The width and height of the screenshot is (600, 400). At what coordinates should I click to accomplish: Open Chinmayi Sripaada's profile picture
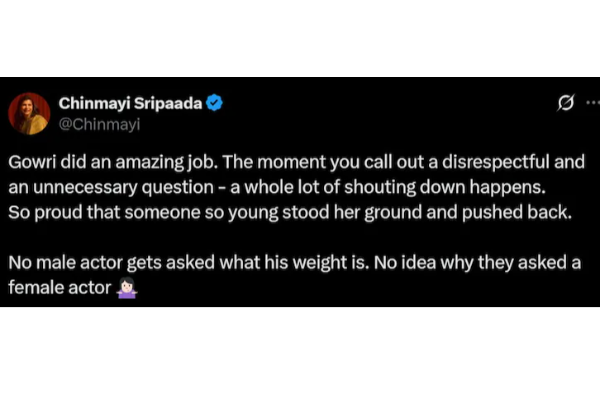click(29, 113)
